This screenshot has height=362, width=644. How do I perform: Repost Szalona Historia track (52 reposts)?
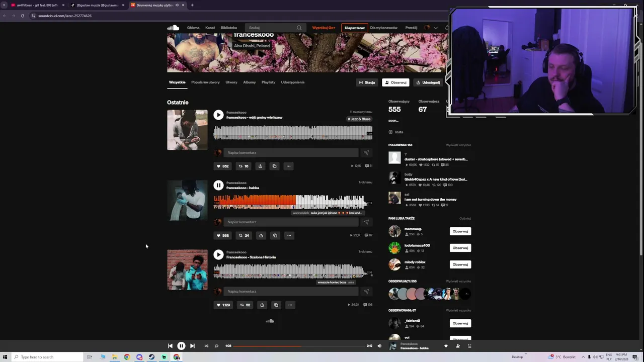coord(245,305)
